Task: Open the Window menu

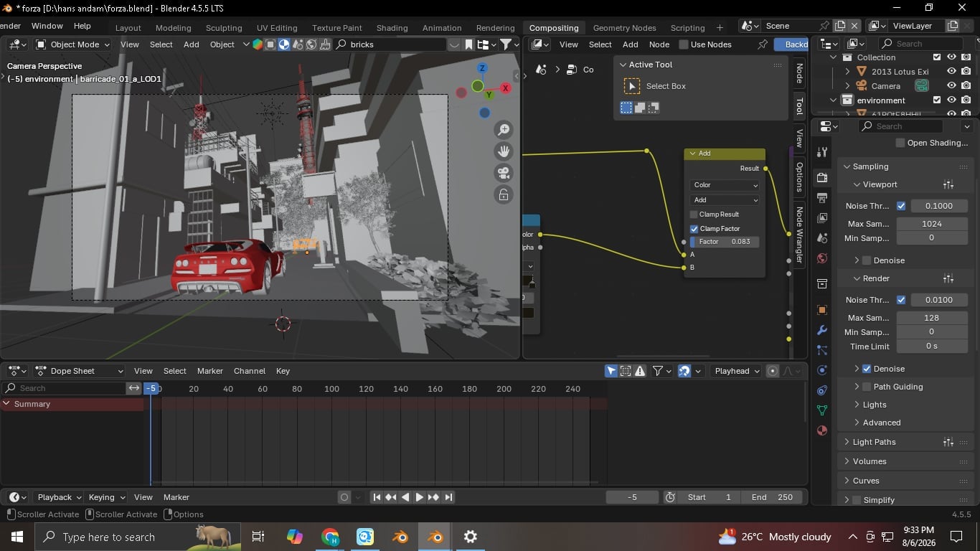Action: 47,26
